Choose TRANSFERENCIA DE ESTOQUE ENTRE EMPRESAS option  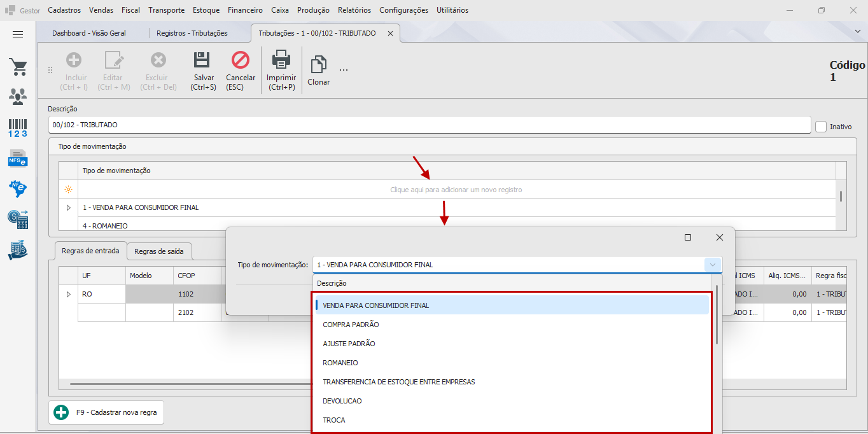coord(512,382)
